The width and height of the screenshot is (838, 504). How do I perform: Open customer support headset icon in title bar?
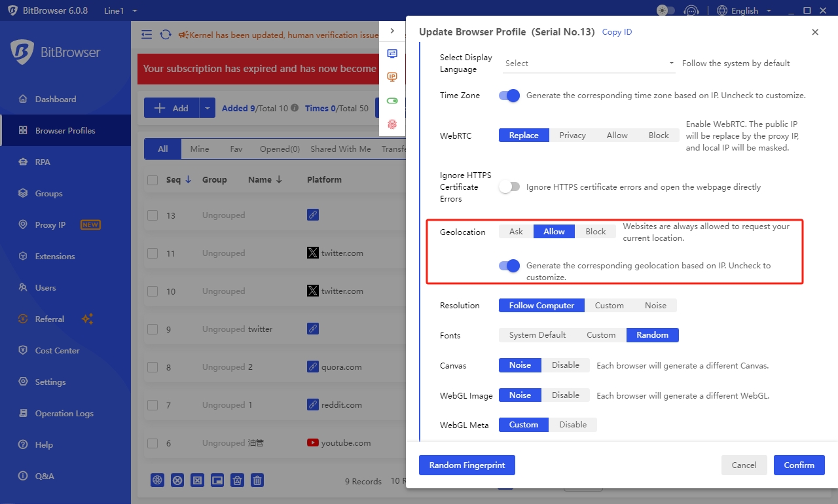pos(691,10)
